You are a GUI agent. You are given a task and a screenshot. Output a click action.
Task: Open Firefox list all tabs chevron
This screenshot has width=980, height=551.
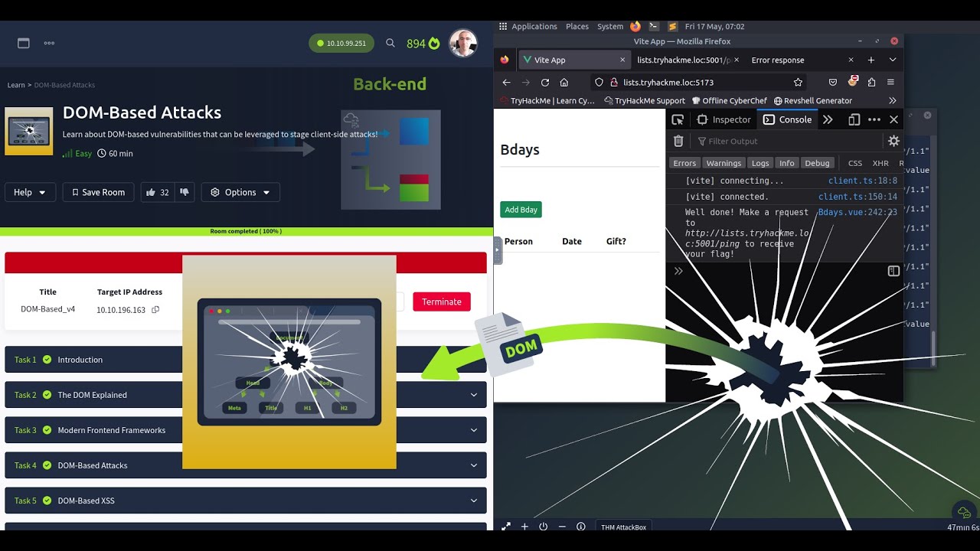tap(893, 60)
